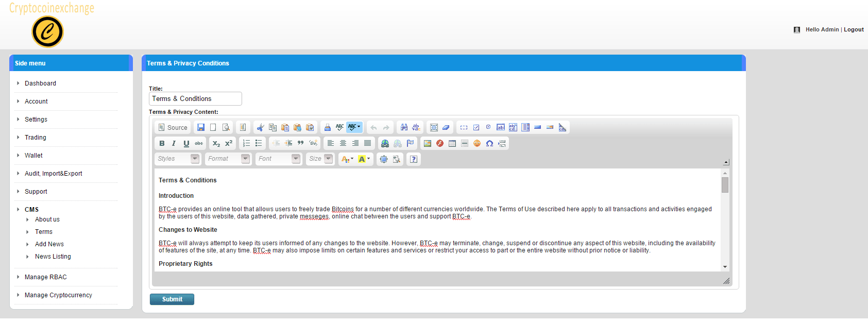
Task: Toggle the bulleted list
Action: click(x=259, y=143)
